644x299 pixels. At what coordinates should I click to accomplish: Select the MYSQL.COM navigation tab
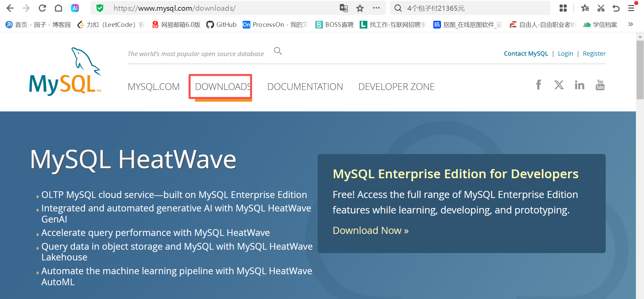tap(154, 87)
